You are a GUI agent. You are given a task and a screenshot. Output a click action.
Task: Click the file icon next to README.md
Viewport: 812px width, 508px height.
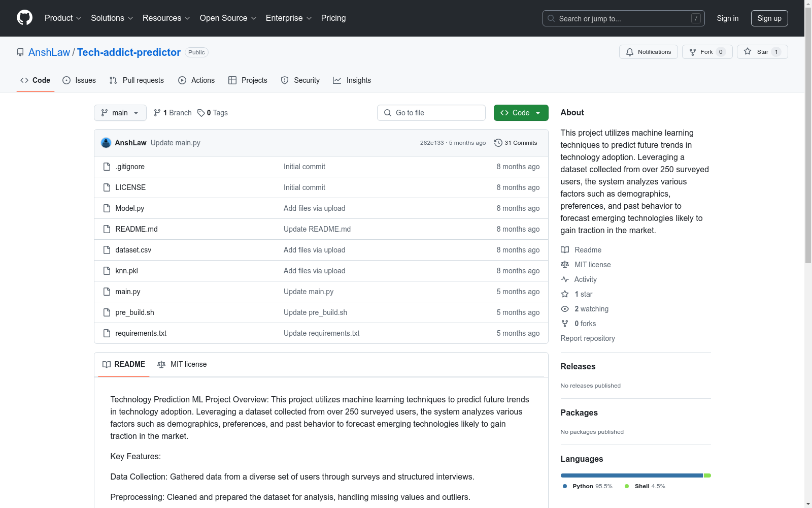[107, 229]
